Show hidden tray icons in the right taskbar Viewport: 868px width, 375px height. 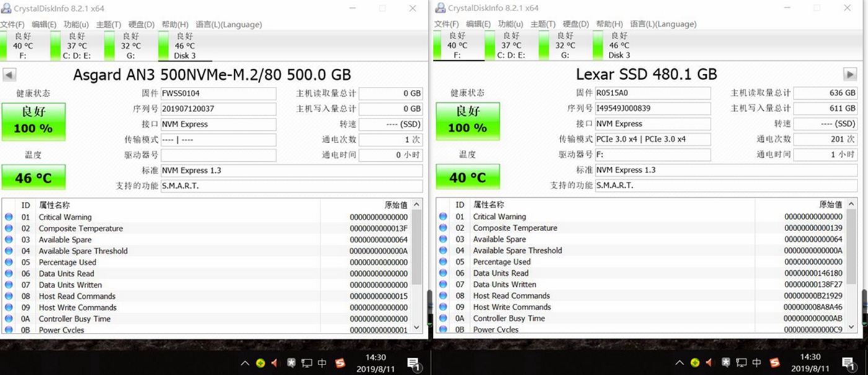[679, 363]
